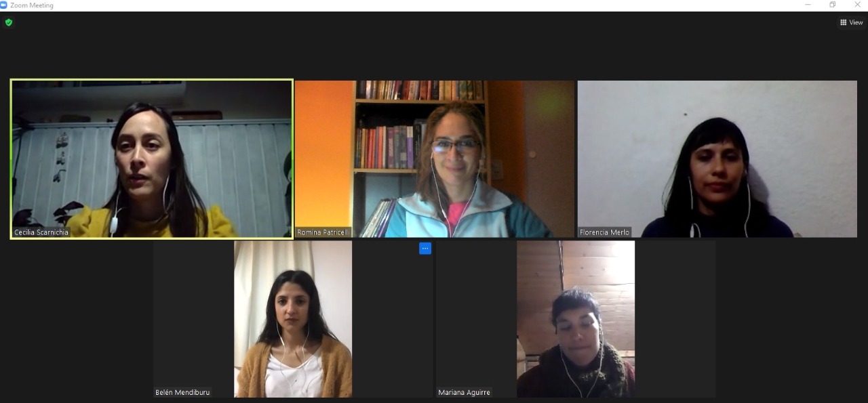Click the Cecilia Scarnichia name label
868x403 pixels.
(41, 232)
